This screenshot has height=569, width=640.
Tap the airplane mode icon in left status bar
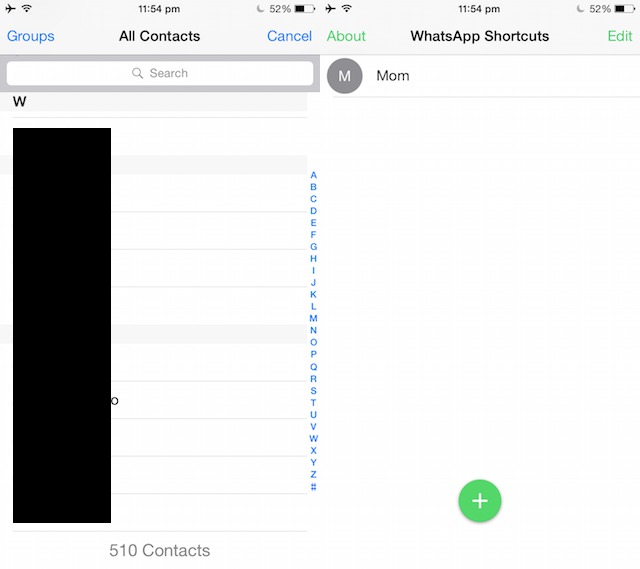(x=10, y=8)
